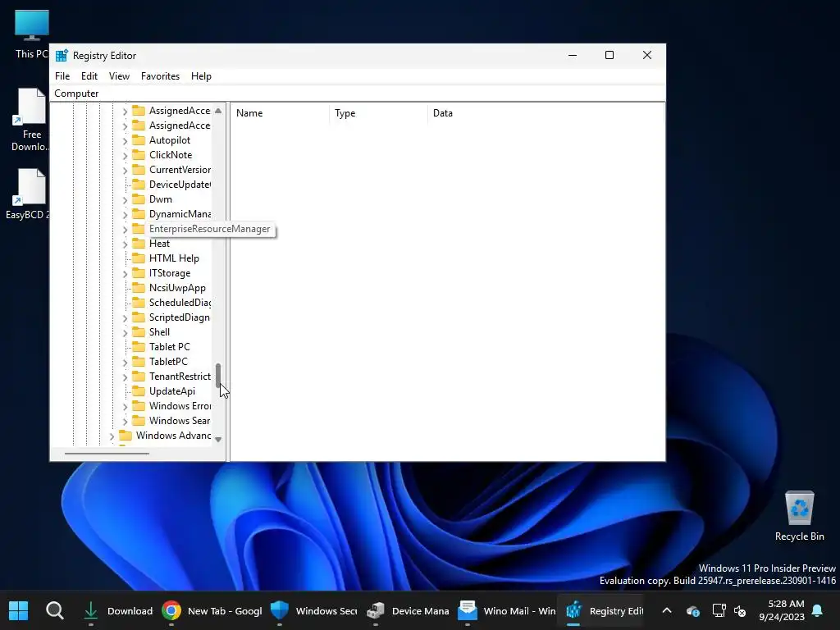Select the ClickNote folder icon
The image size is (840, 630).
coord(139,155)
